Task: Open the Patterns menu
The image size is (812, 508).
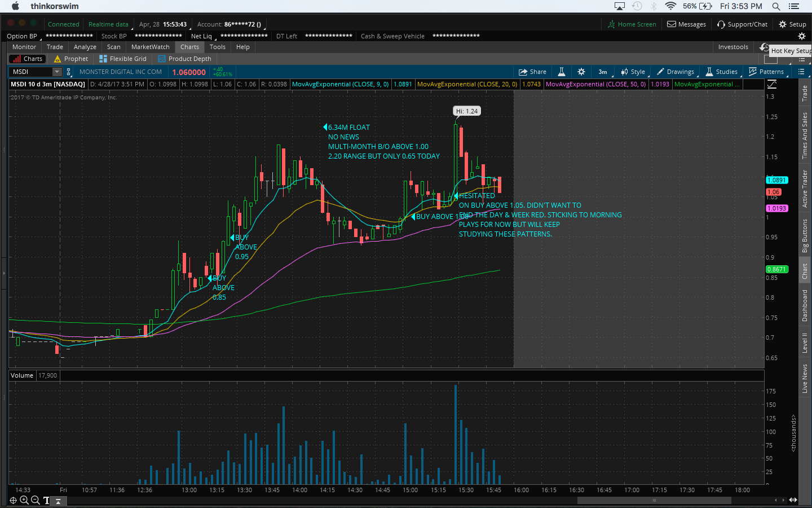Action: coord(766,72)
